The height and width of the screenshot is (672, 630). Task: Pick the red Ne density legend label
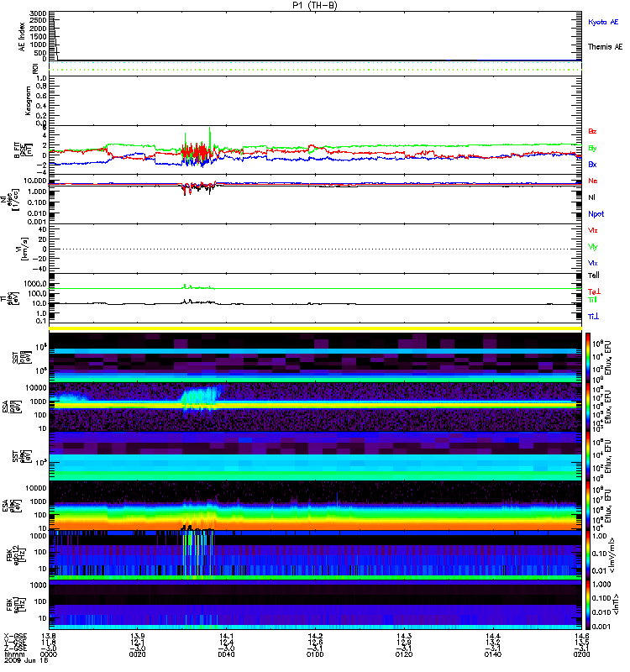593,181
